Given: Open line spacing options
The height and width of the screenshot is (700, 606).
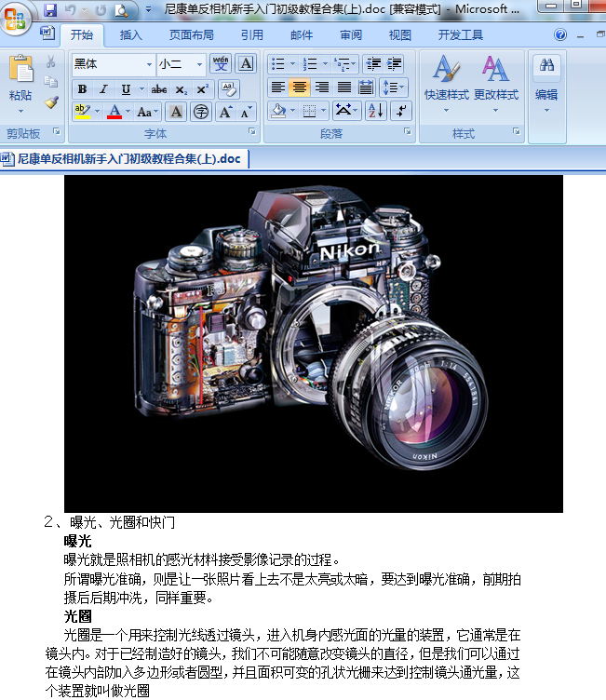Looking at the screenshot, I should click(x=393, y=87).
